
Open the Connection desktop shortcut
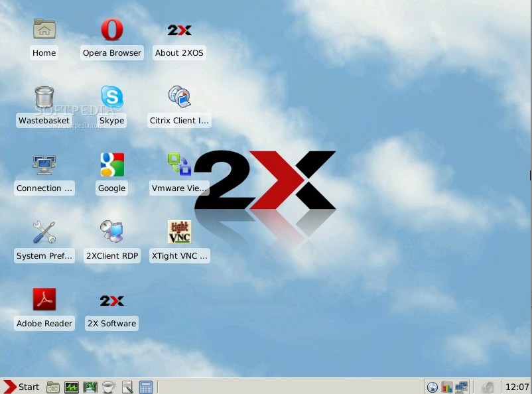coord(44,165)
